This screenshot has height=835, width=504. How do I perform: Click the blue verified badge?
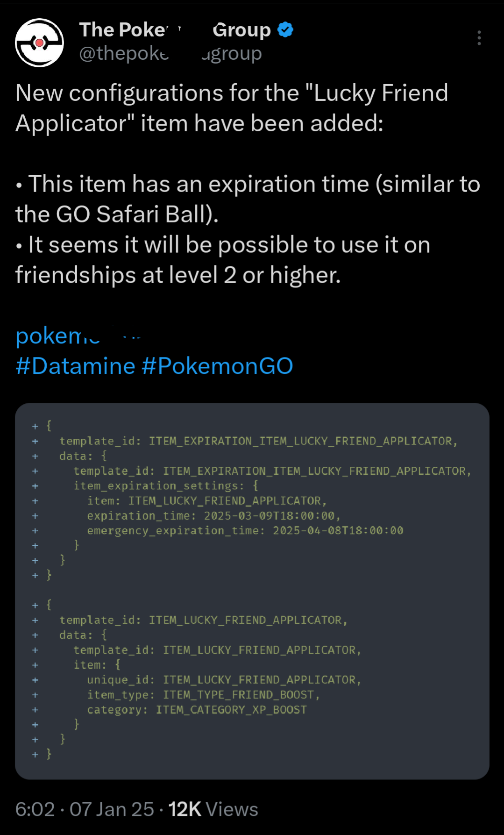tap(285, 30)
